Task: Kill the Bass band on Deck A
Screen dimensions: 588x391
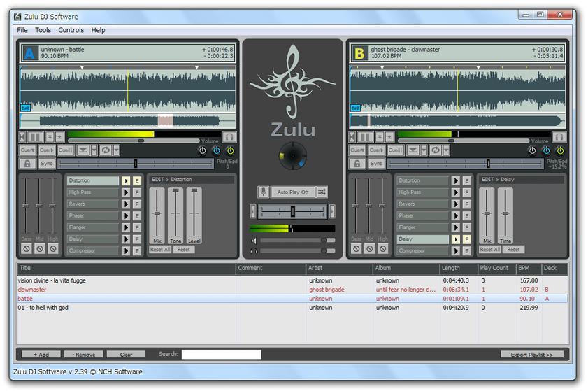Action: [27, 248]
